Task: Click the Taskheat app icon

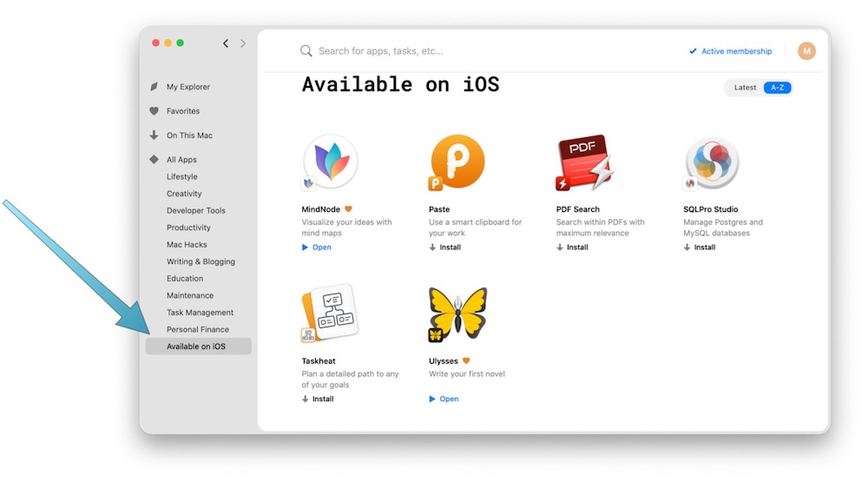Action: tap(331, 313)
